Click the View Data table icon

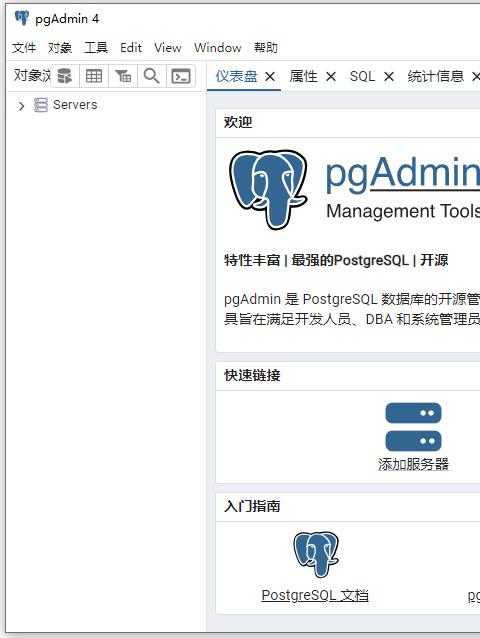(x=94, y=76)
